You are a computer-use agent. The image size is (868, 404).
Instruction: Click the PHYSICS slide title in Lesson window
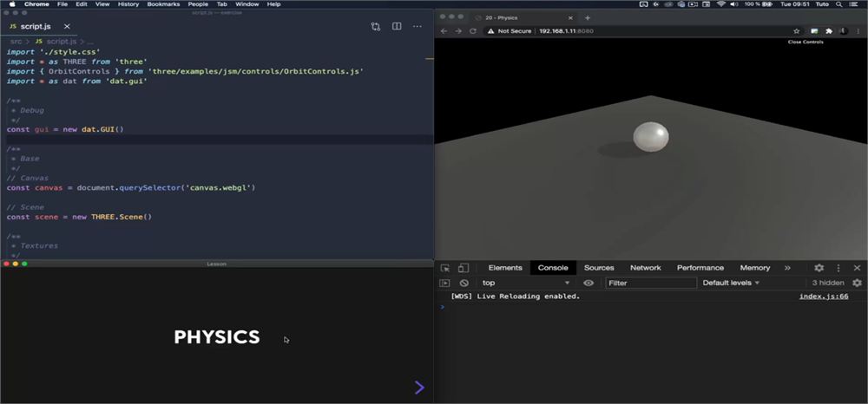tap(217, 337)
